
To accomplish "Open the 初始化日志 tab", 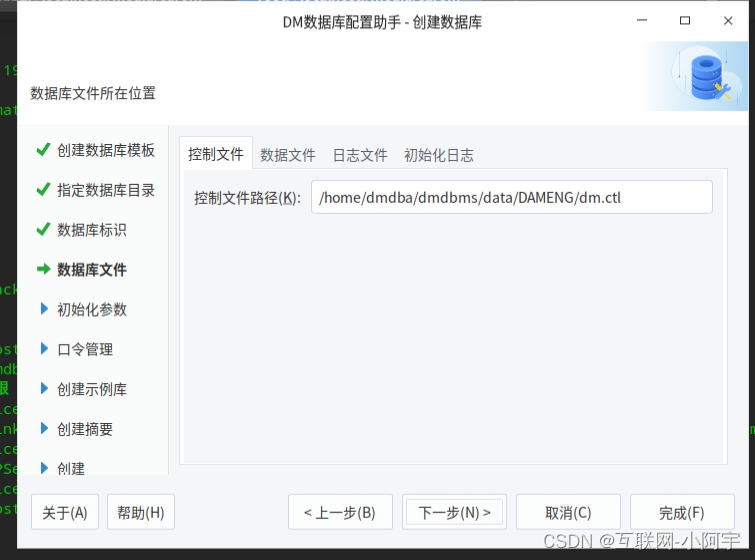I will (x=439, y=155).
